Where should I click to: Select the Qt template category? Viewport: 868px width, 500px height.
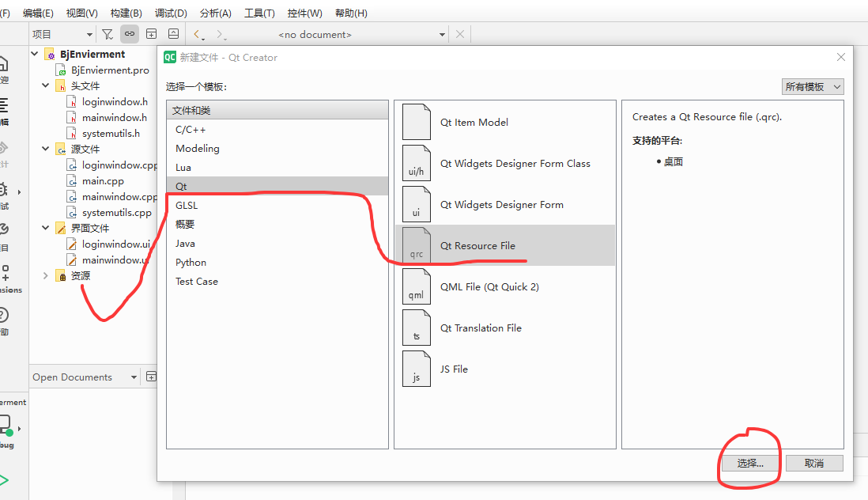pyautogui.click(x=277, y=186)
